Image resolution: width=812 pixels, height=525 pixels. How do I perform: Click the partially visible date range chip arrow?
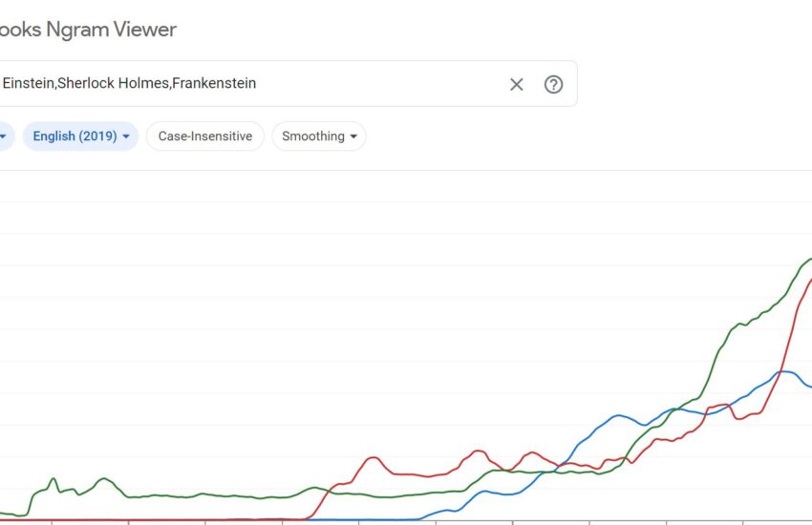(3, 136)
